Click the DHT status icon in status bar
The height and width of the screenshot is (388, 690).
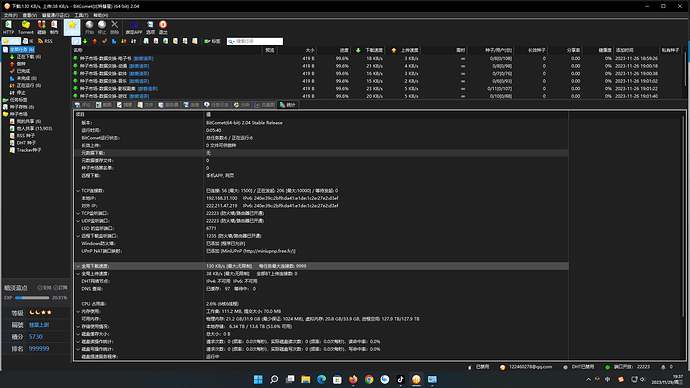point(565,367)
